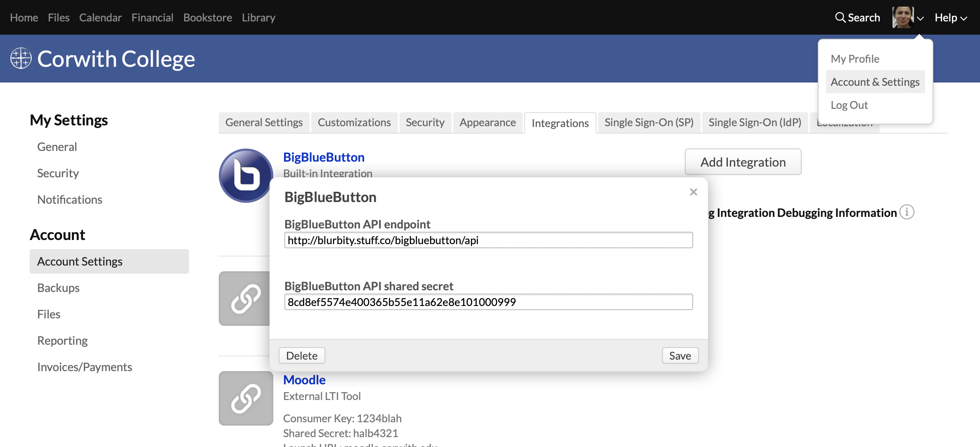Choose Log Out from user menu
980x447 pixels.
click(849, 105)
